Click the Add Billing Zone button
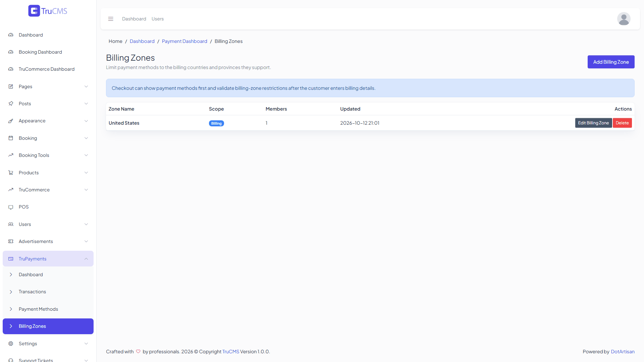Viewport: 644px width, 362px height. coord(611,62)
